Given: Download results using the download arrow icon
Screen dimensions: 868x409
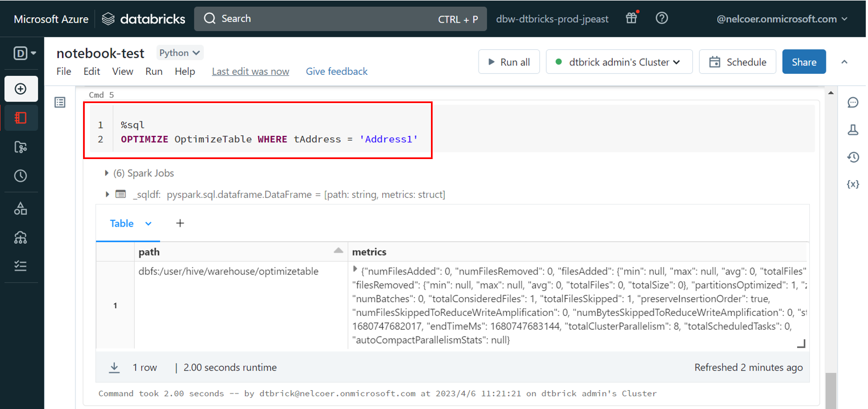Looking at the screenshot, I should click(115, 367).
